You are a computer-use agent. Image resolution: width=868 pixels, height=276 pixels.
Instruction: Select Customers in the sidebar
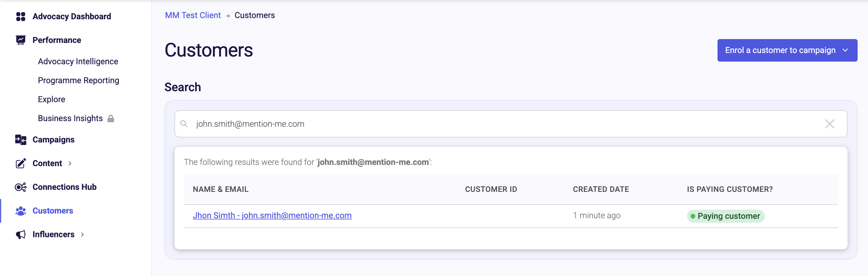(52, 211)
